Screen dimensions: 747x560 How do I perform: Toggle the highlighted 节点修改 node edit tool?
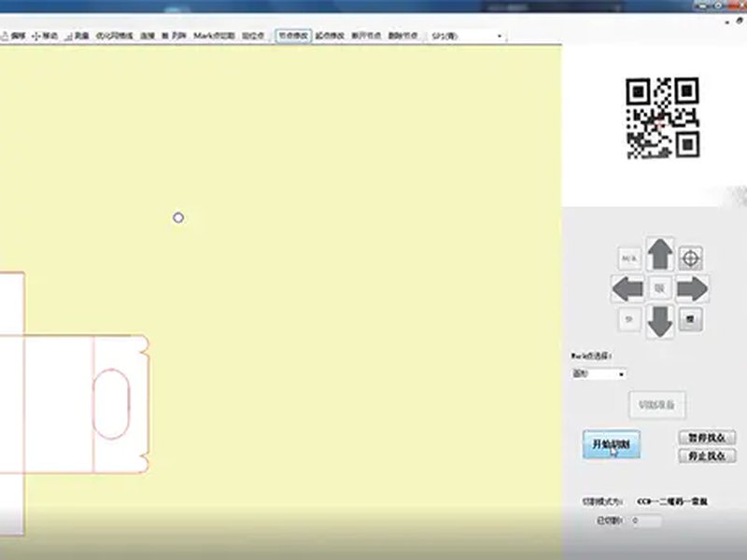click(x=293, y=35)
